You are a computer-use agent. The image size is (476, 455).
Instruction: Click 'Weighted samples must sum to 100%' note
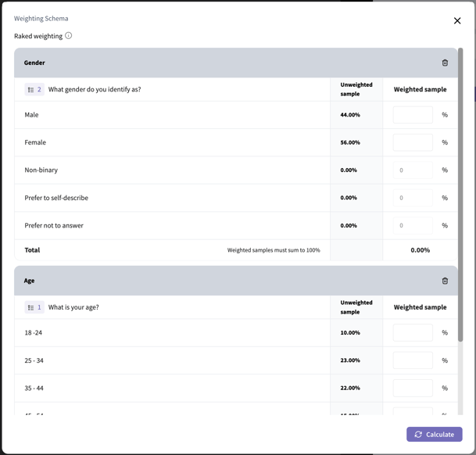click(x=274, y=250)
